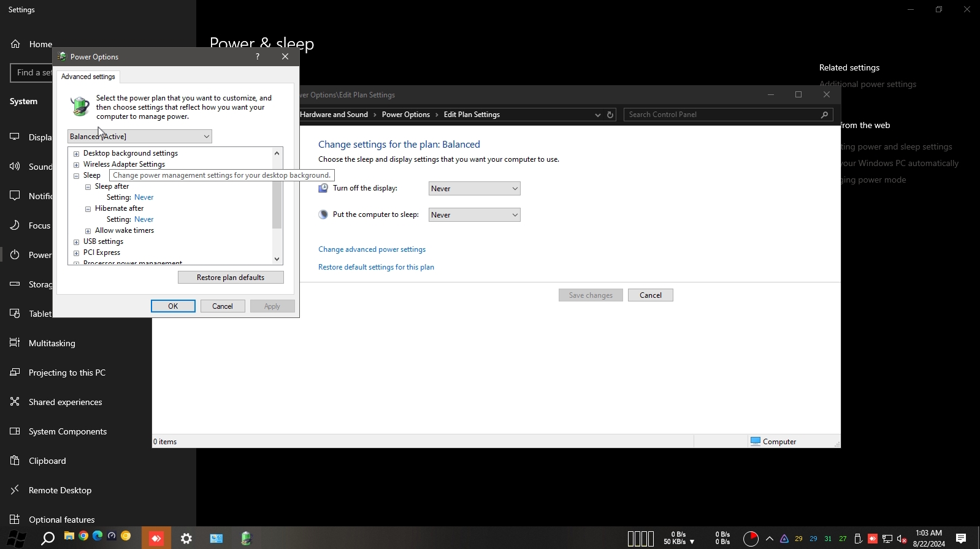Open the Turn off the display dropdown
The width and height of the screenshot is (980, 549).
(474, 189)
